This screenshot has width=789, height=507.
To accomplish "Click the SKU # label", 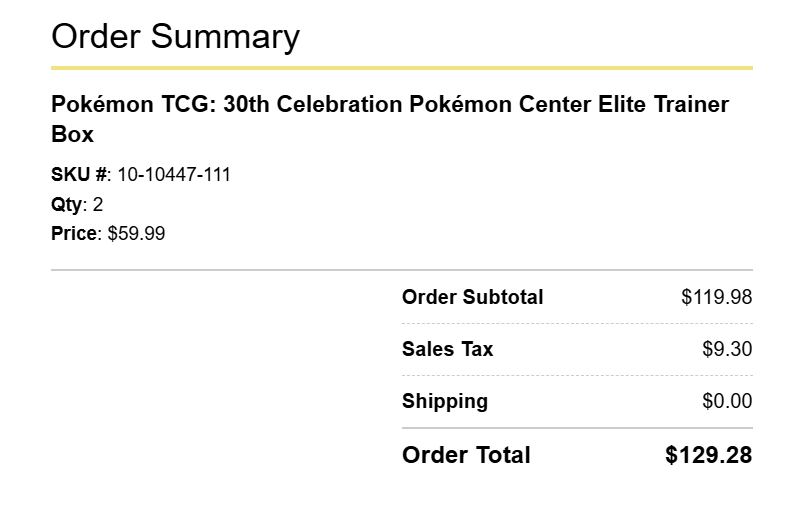I will [x=79, y=175].
